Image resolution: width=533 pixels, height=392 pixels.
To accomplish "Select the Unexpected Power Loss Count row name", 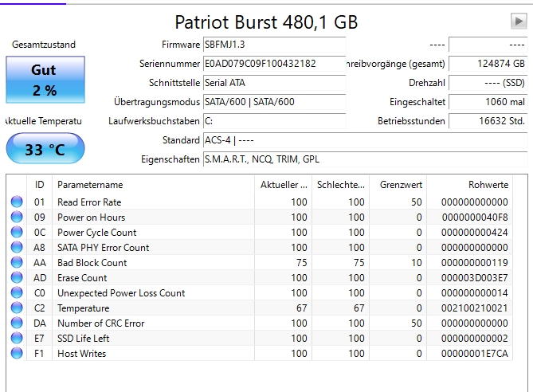I will pyautogui.click(x=121, y=292).
